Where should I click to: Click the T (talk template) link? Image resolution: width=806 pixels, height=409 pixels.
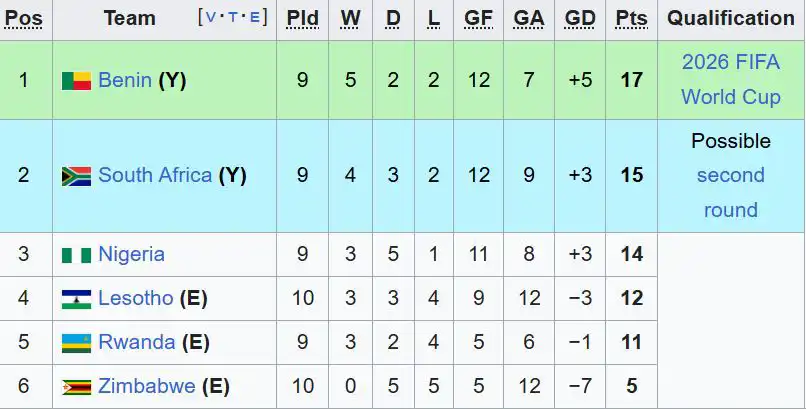pos(233,17)
